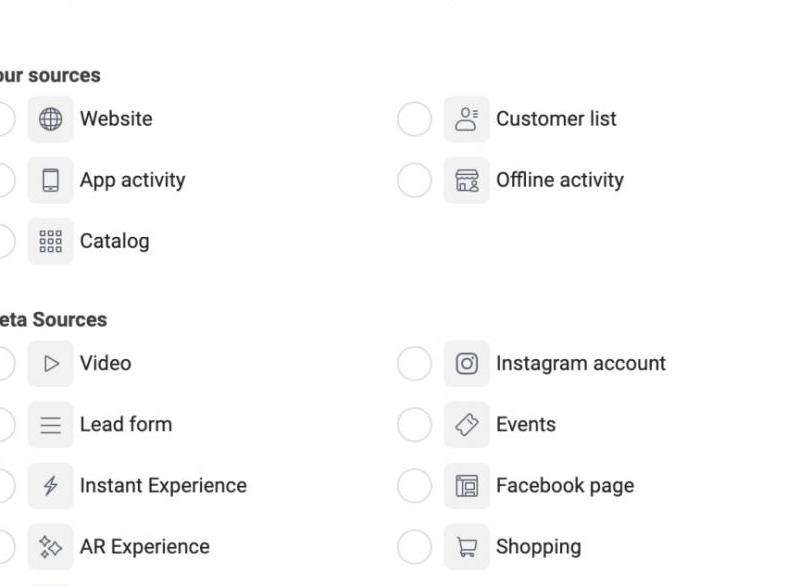Click the Offline activity store icon

tap(466, 180)
